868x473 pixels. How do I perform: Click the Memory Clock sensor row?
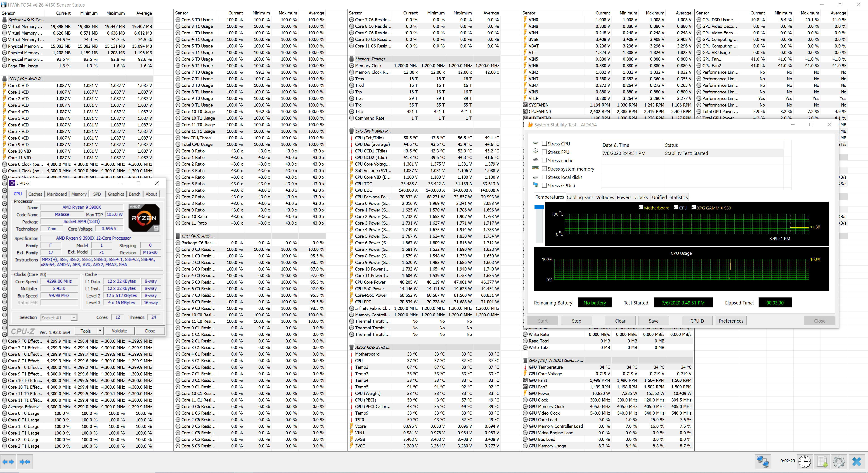[x=424, y=66]
